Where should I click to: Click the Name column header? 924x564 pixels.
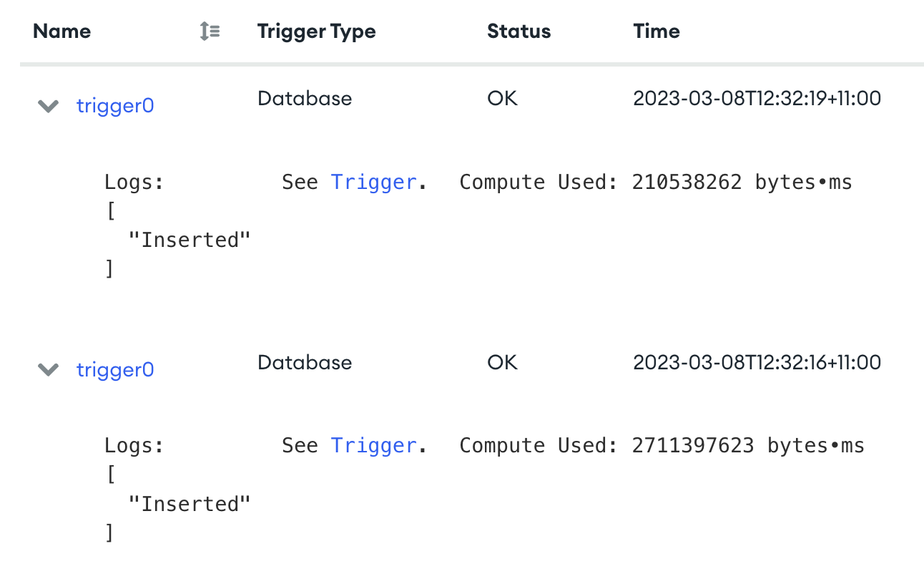(62, 31)
